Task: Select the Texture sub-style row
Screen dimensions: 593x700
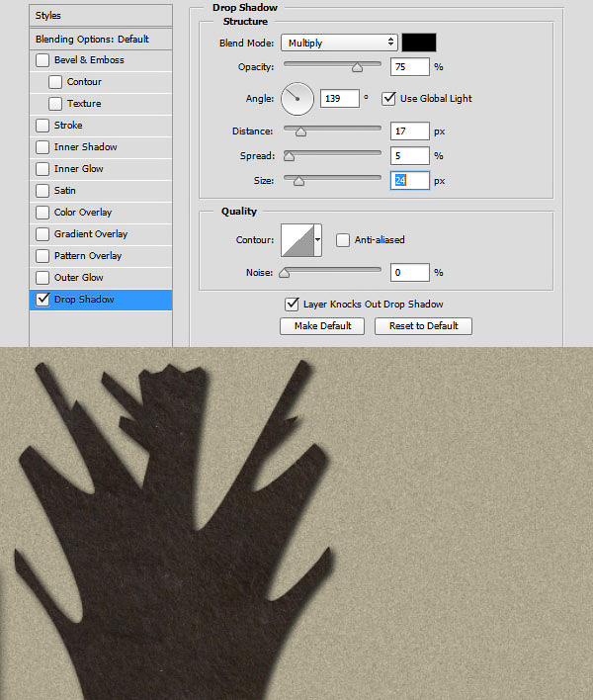Action: pos(101,104)
